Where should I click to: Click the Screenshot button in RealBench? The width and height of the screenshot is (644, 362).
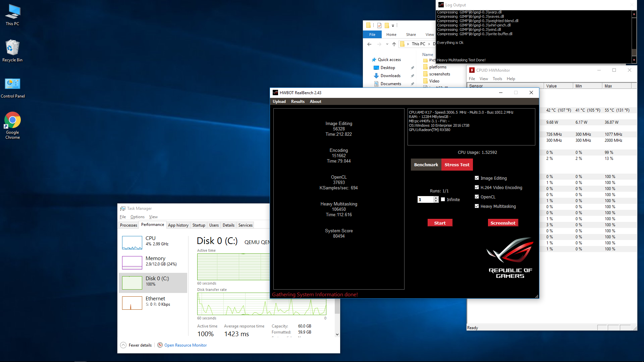coord(503,223)
